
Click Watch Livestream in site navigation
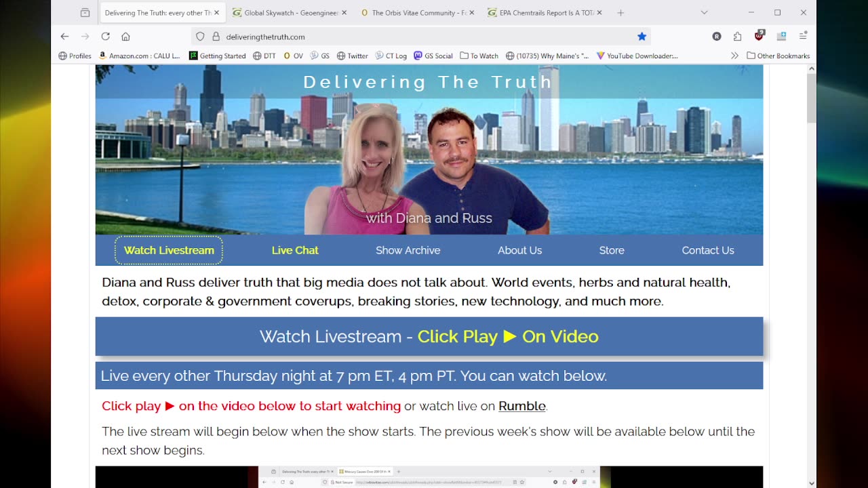169,250
